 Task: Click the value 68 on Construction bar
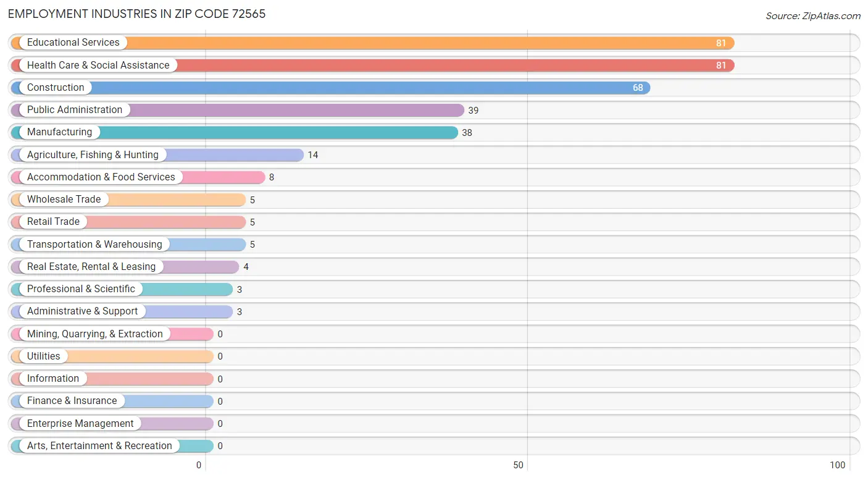[638, 88]
